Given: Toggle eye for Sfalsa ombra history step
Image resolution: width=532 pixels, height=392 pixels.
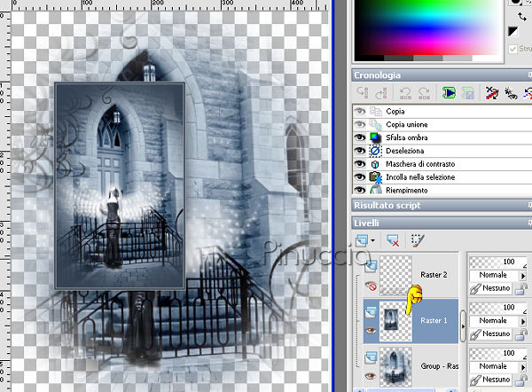Looking at the screenshot, I should pos(360,137).
